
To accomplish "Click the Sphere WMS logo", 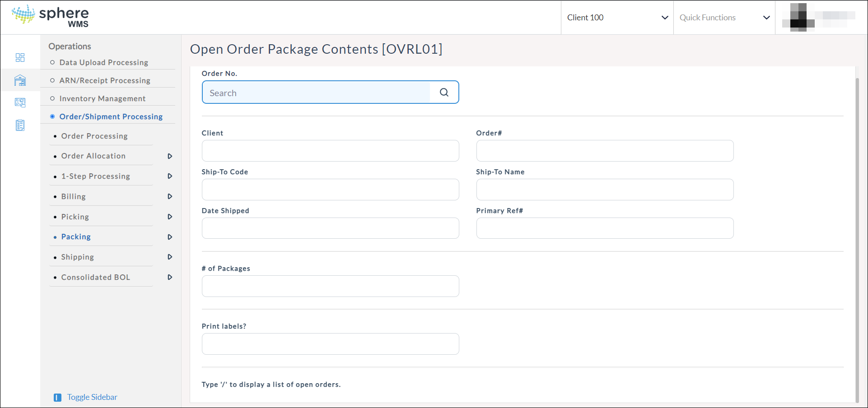I will point(50,16).
